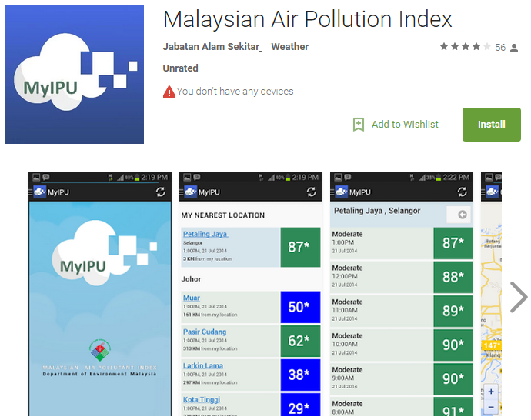This screenshot has width=531, height=420.
Task: Select the Moderate 10:00AM row
Action: pyautogui.click(x=402, y=345)
